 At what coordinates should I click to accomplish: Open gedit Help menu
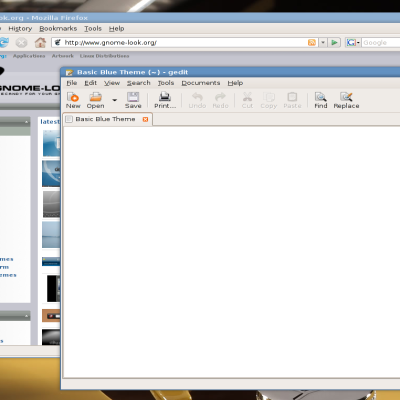pos(235,83)
